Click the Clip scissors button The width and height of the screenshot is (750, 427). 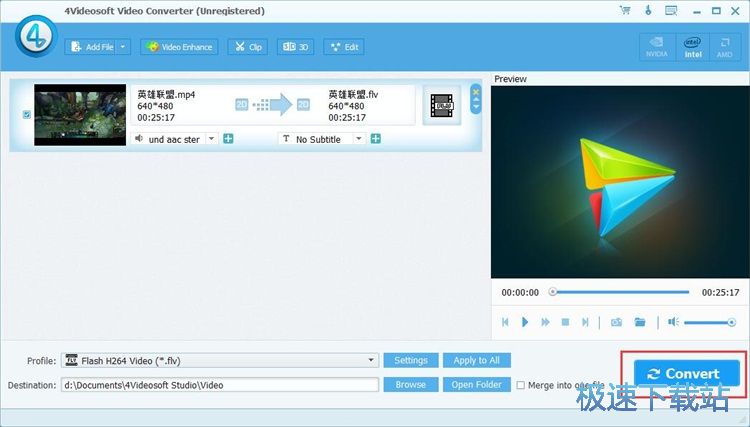[x=247, y=47]
